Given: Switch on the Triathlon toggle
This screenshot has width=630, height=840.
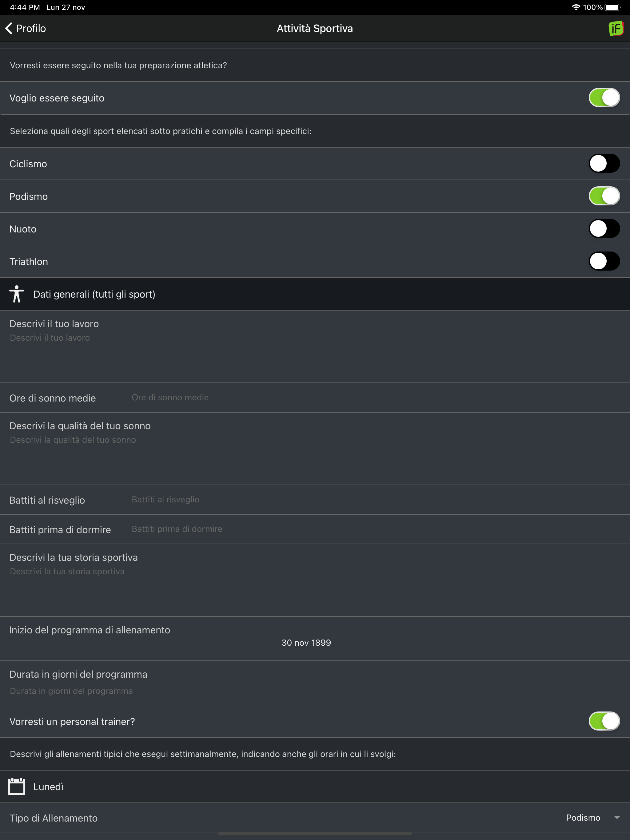Looking at the screenshot, I should 604,262.
